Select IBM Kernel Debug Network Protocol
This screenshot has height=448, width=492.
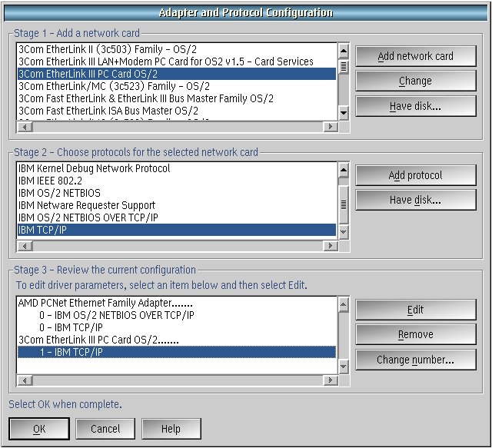pyautogui.click(x=177, y=168)
